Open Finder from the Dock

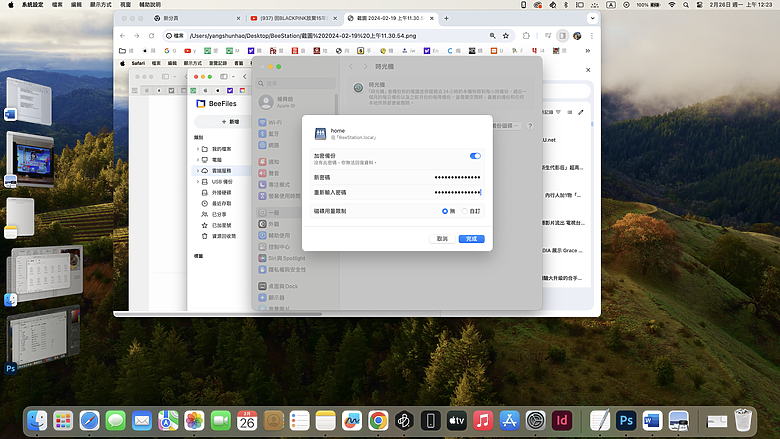37,421
